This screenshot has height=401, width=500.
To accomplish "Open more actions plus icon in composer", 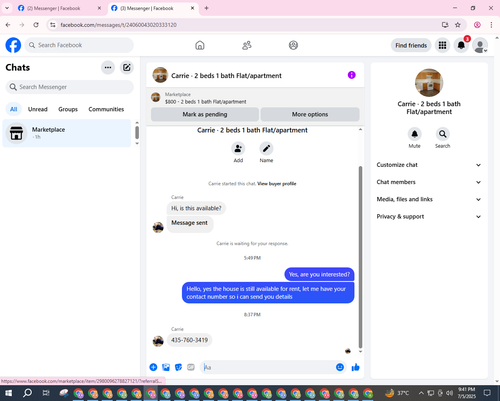I will tap(153, 367).
